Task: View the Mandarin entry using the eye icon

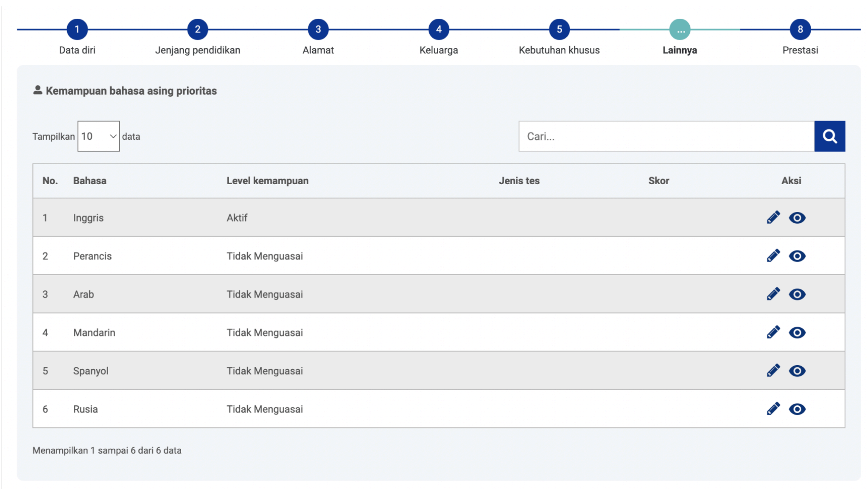Action: (x=797, y=332)
